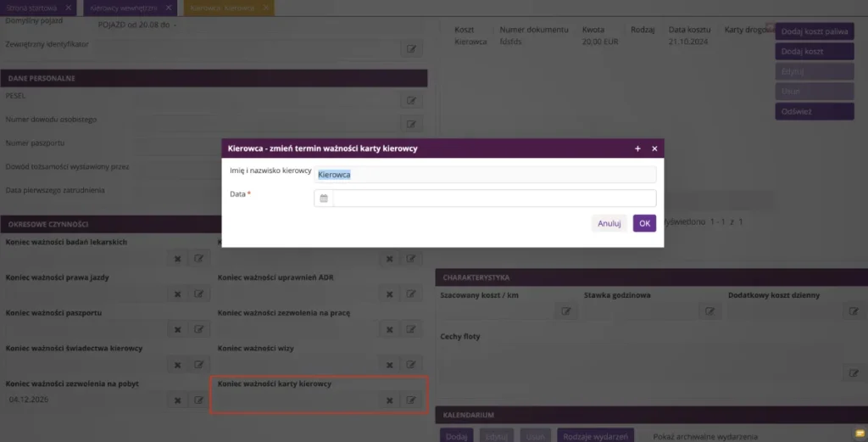Clear Koniec ważności zezwolenia na pobyt date

[178, 400]
